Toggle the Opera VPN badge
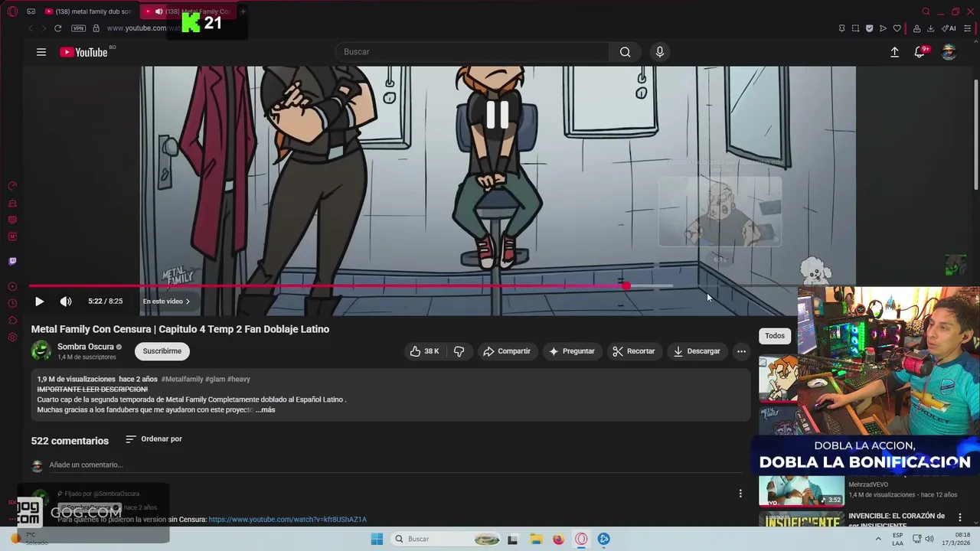Viewport: 980px width, 551px height. (78, 28)
